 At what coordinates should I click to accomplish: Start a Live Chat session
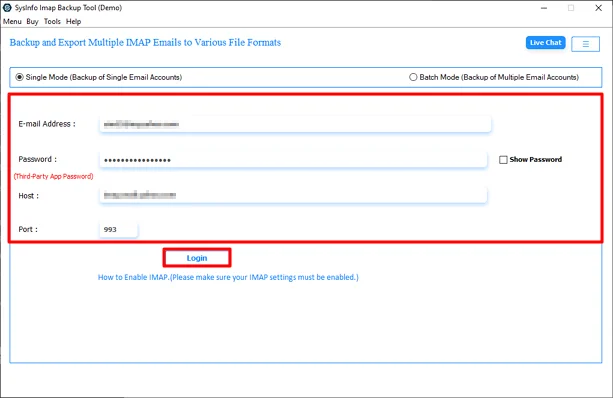tap(545, 43)
